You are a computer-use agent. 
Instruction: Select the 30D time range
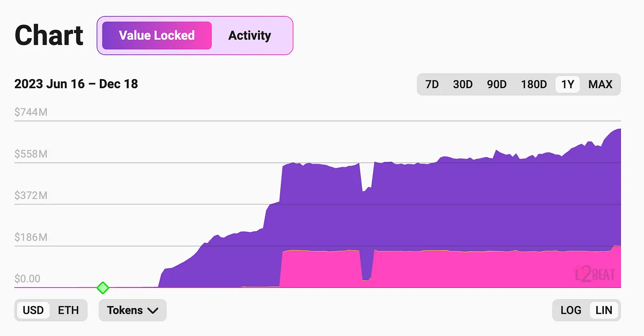463,85
